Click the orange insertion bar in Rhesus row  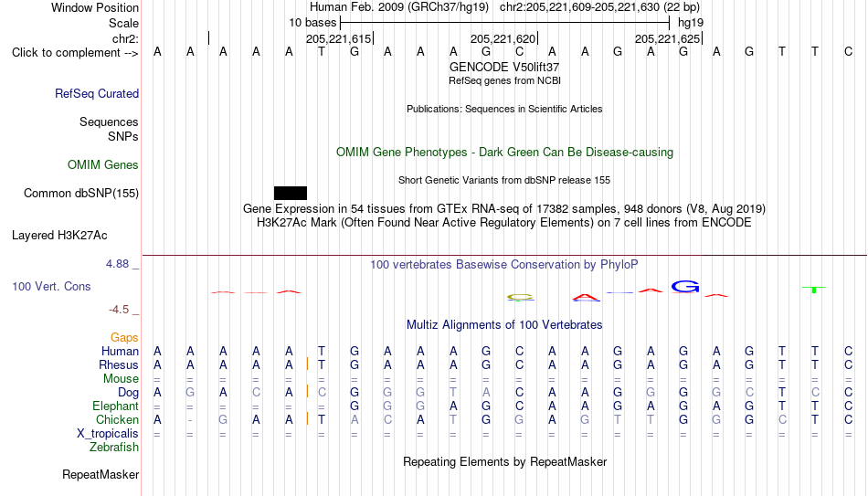307,364
